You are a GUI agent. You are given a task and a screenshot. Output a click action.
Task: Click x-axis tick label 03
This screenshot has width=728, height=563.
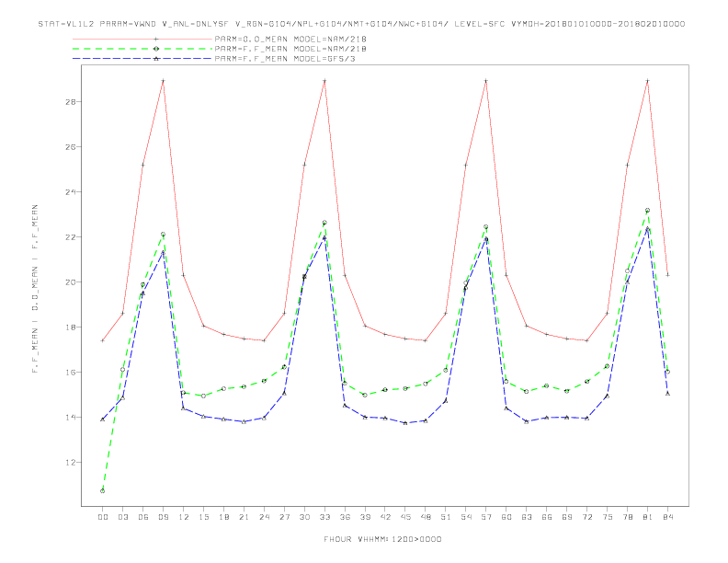click(x=122, y=517)
